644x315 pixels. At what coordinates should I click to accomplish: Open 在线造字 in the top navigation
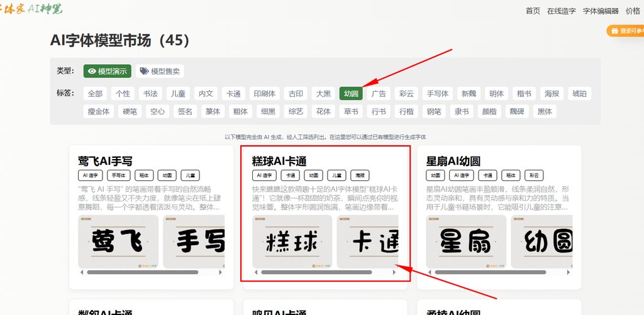(x=562, y=11)
